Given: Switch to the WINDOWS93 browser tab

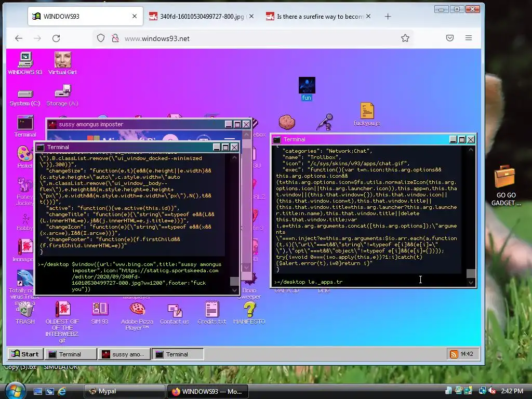Looking at the screenshot, I should coord(85,16).
